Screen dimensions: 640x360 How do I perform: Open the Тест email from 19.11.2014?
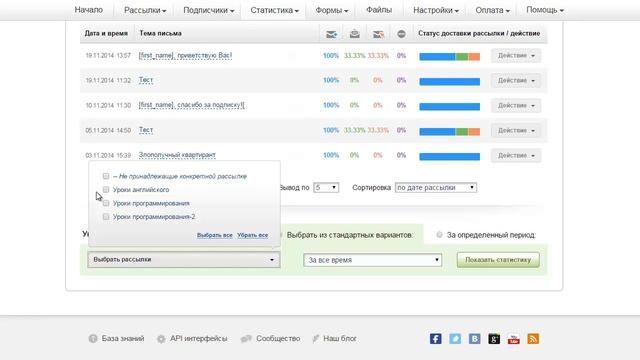146,80
